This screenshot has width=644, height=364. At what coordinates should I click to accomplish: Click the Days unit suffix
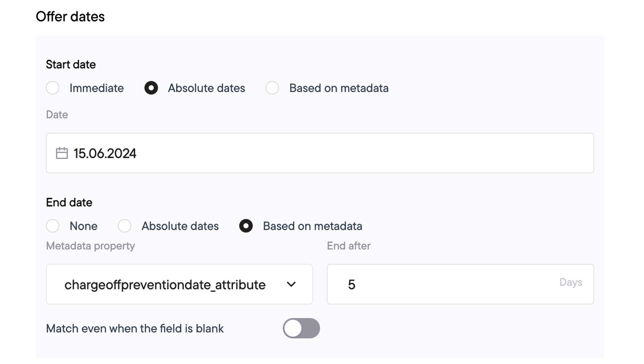click(x=571, y=282)
